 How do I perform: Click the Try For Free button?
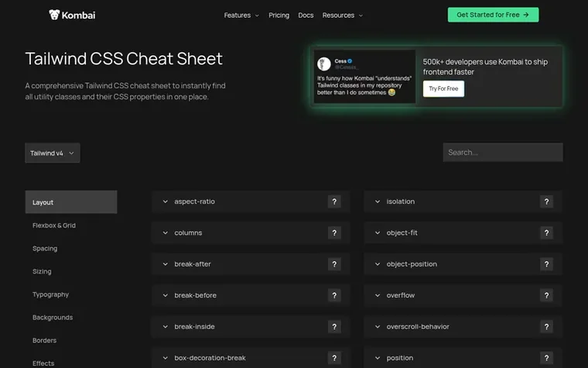coord(443,88)
